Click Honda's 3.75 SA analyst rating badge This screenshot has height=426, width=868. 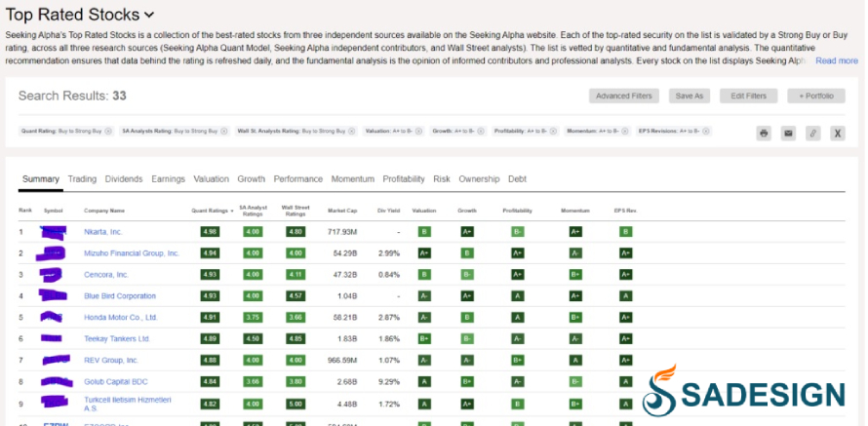coord(253,318)
